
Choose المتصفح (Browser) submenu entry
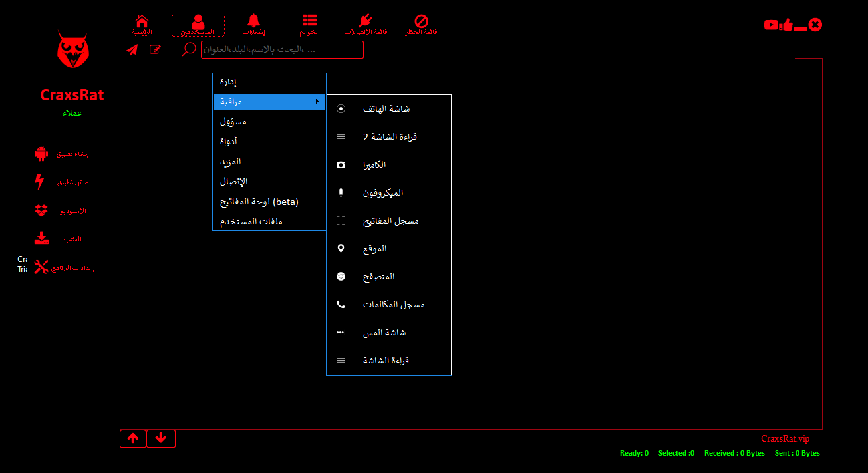tap(389, 277)
